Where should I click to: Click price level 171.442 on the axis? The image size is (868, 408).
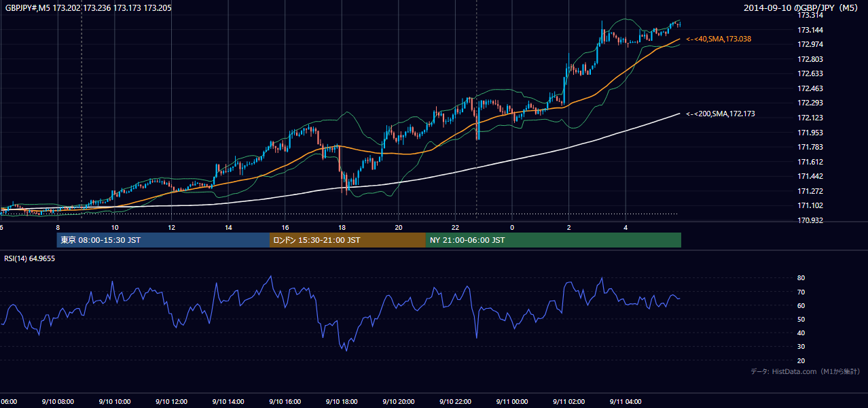click(x=810, y=176)
